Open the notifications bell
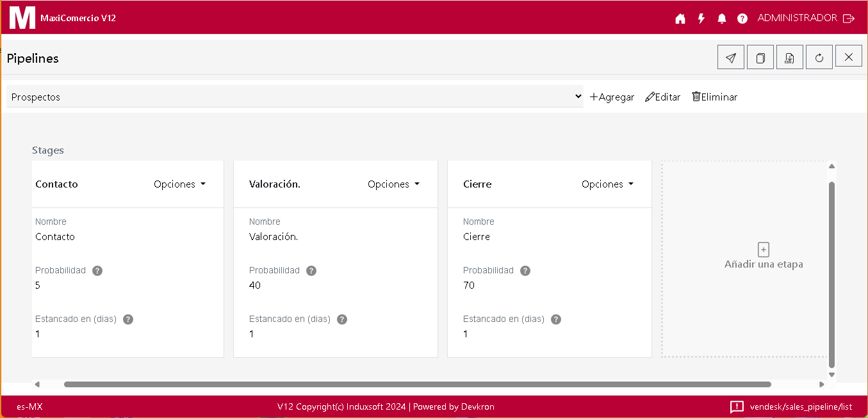The image size is (868, 418). pyautogui.click(x=722, y=19)
